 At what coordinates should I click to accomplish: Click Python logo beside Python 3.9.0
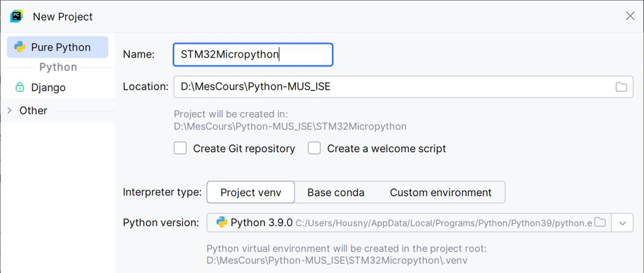(x=222, y=223)
